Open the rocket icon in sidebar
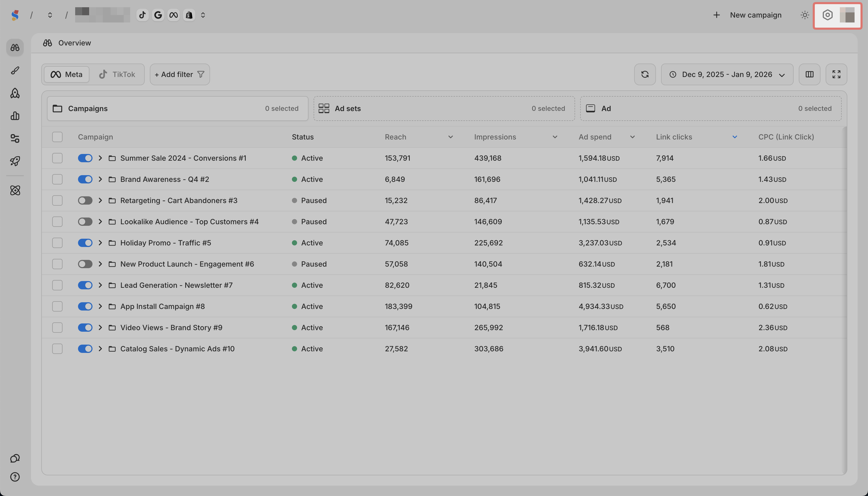This screenshot has height=496, width=868. pyautogui.click(x=15, y=93)
